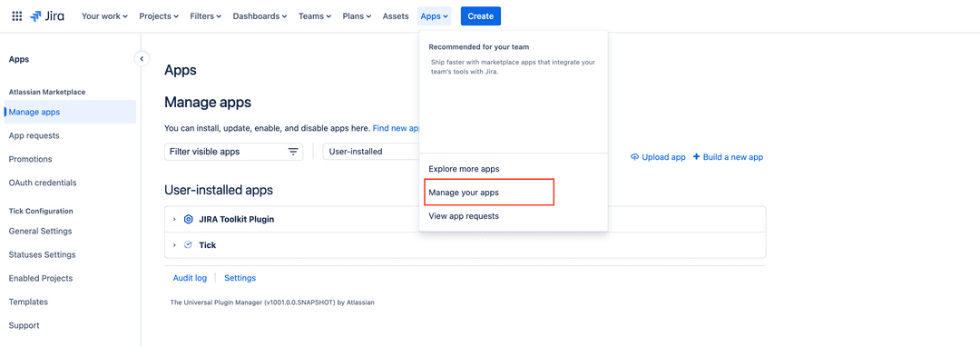This screenshot has height=347, width=980.
Task: Click the Tick app icon
Action: [188, 245]
